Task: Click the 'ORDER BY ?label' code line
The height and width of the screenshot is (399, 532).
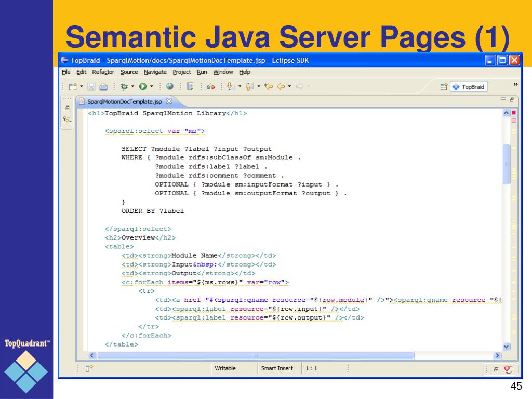Action: (x=153, y=211)
